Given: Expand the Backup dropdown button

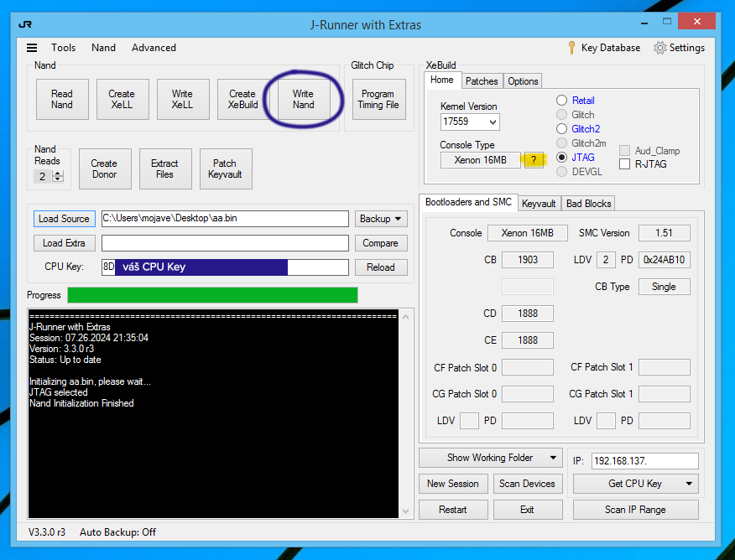Looking at the screenshot, I should click(x=381, y=219).
